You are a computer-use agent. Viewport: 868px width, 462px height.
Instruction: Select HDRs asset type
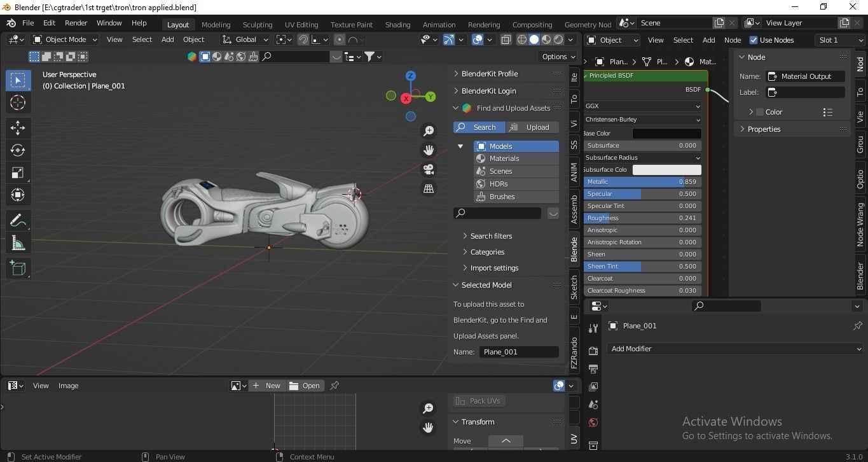click(516, 184)
